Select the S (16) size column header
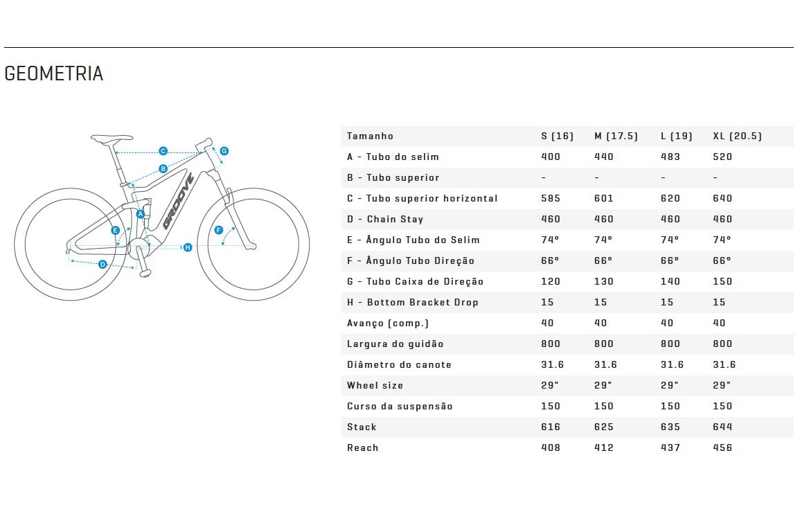Image resolution: width=800 pixels, height=532 pixels. coord(557,136)
